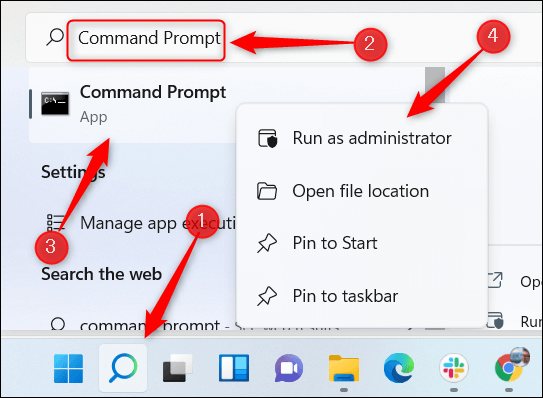Click the Command Prompt app icon
543x398 pixels.
[55, 103]
